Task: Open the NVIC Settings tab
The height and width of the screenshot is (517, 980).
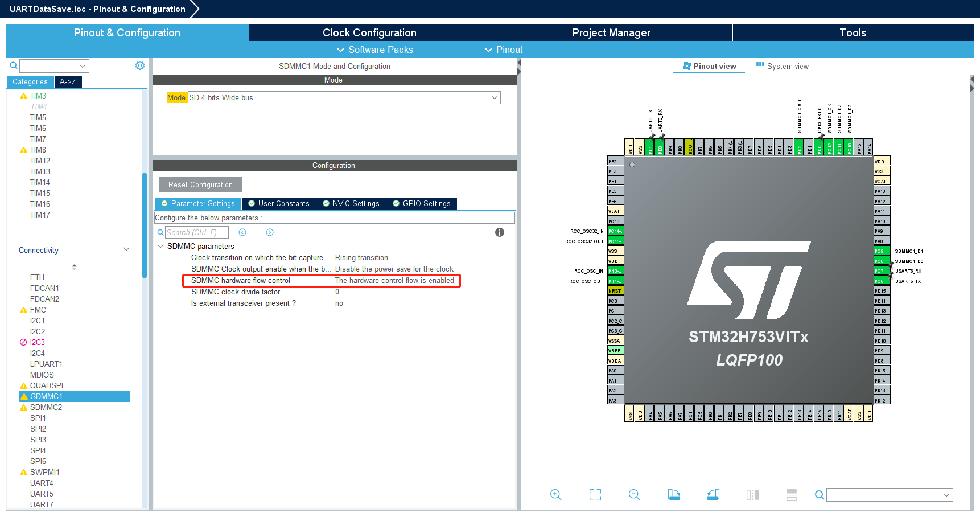Action: pos(351,204)
